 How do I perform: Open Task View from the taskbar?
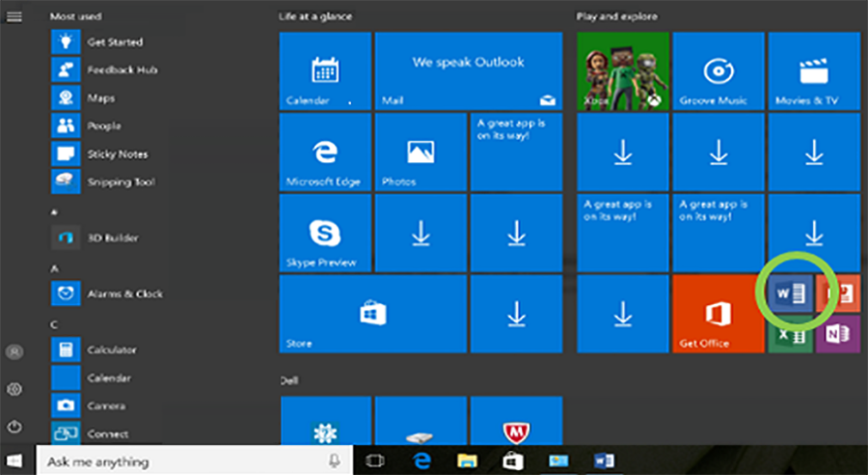pos(376,461)
